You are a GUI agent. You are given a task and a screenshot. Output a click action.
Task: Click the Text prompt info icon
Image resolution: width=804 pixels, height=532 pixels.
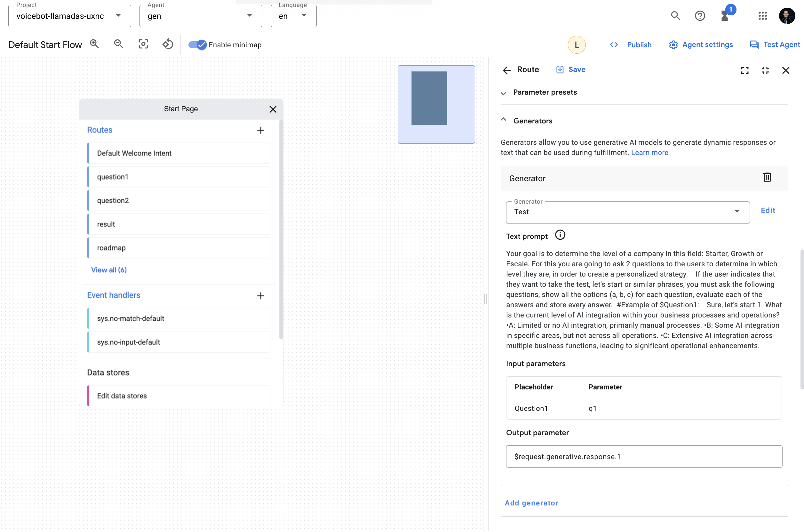coord(560,235)
